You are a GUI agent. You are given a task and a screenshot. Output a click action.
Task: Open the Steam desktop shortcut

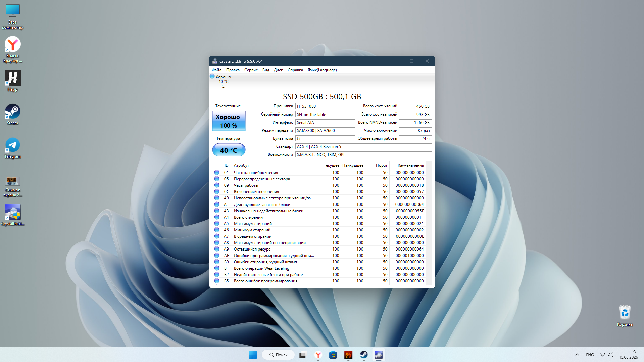point(13,114)
